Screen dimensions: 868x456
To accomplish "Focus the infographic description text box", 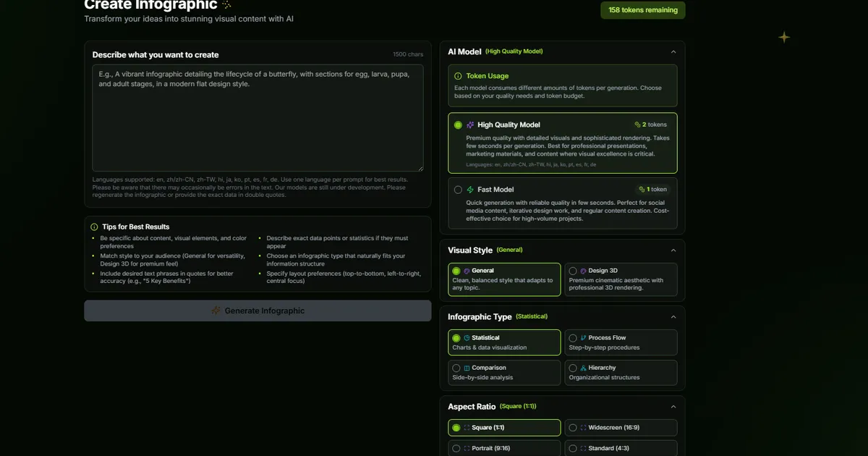I will pyautogui.click(x=258, y=118).
